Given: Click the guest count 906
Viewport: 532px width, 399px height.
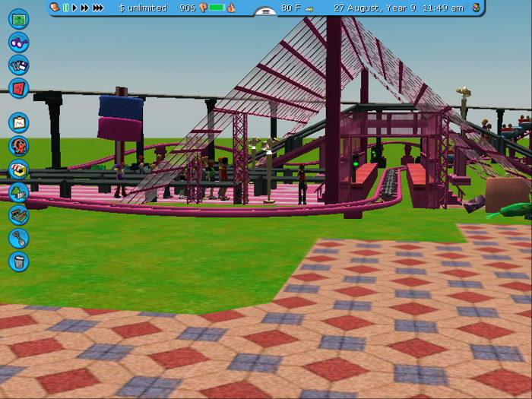Looking at the screenshot, I should (187, 8).
